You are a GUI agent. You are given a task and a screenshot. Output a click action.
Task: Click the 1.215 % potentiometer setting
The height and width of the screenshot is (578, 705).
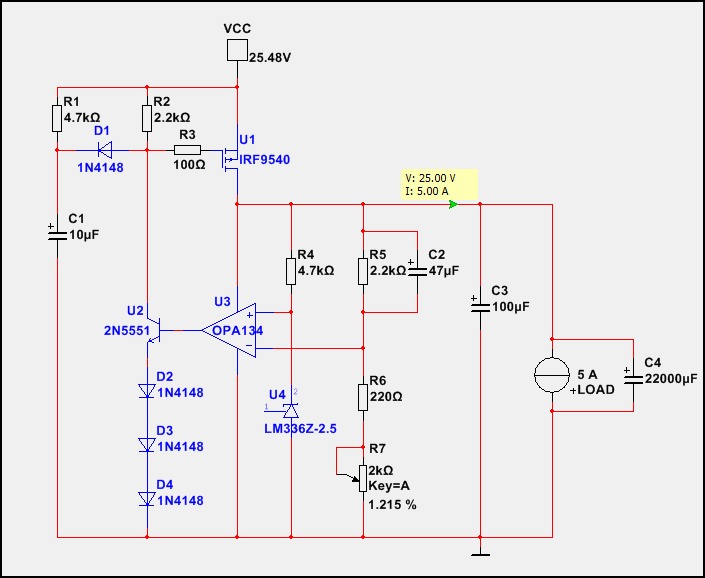[393, 505]
